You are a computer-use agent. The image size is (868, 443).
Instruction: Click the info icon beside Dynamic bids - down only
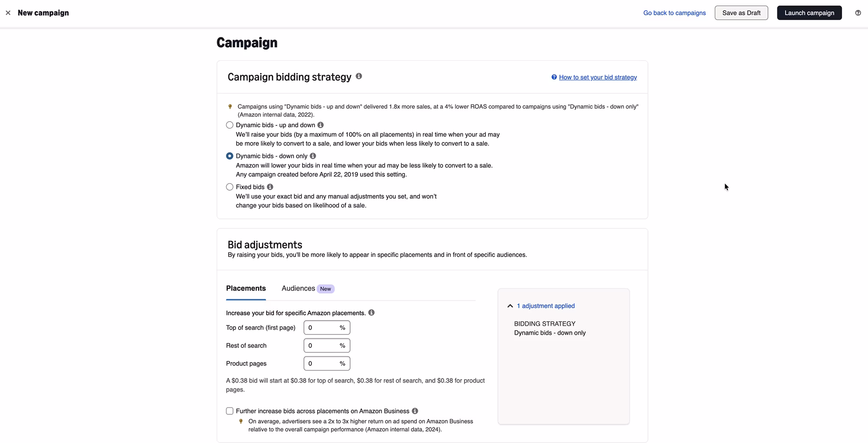pyautogui.click(x=312, y=155)
